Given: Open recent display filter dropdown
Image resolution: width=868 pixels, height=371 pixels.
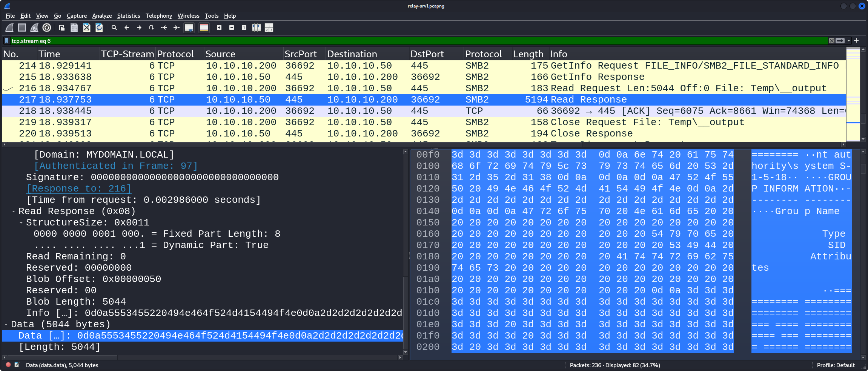Looking at the screenshot, I should (849, 41).
